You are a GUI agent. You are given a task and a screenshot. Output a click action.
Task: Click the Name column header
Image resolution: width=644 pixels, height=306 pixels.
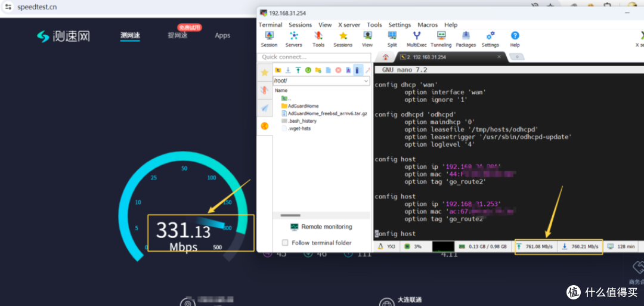click(x=281, y=90)
